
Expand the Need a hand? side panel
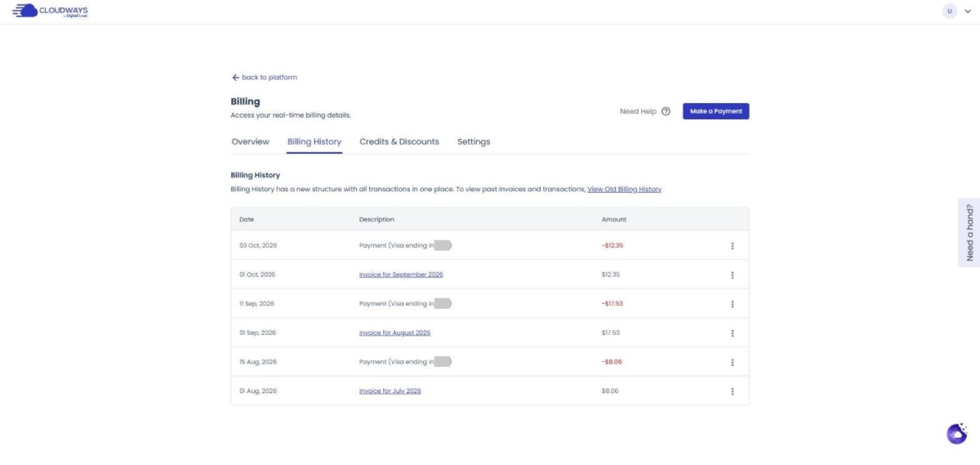(x=969, y=232)
